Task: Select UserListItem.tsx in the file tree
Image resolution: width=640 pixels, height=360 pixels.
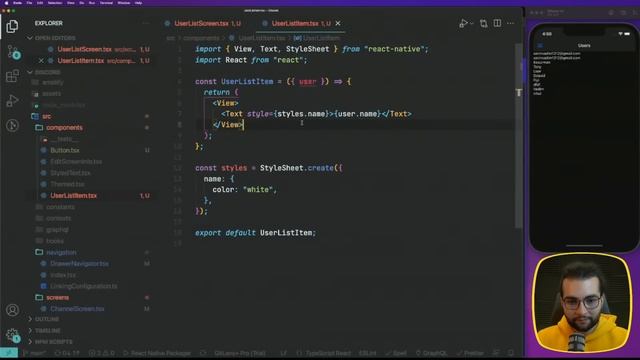Action: coord(74,196)
